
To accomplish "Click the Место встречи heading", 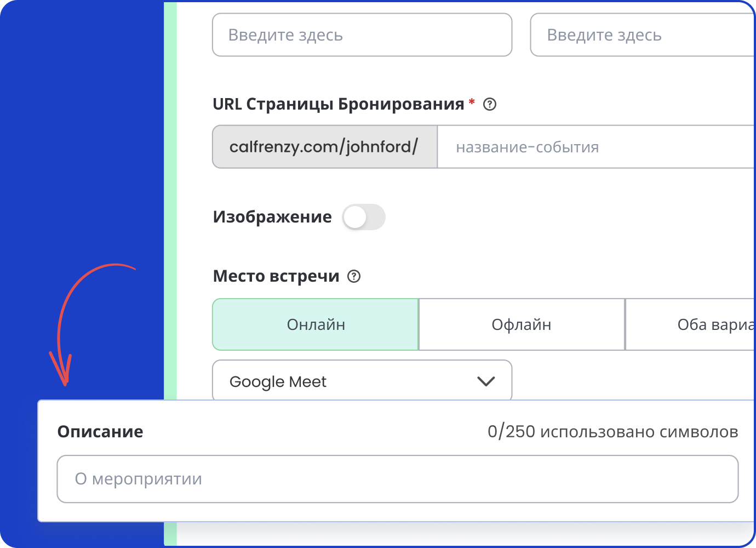I will tap(276, 276).
